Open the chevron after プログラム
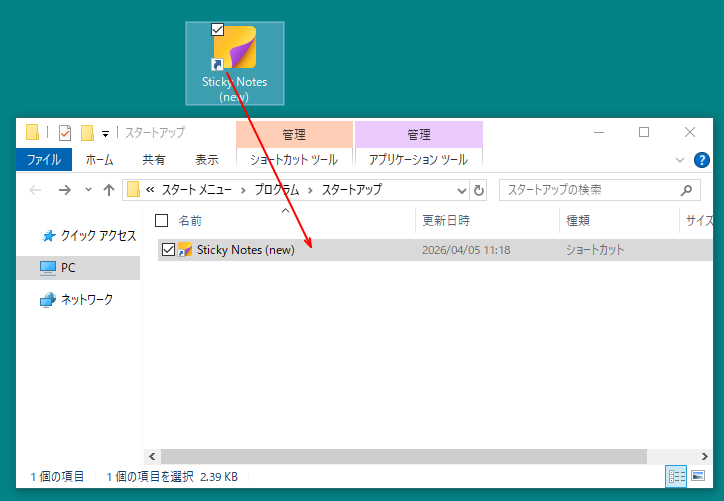Screen dimensions: 724x501 [x=310, y=190]
